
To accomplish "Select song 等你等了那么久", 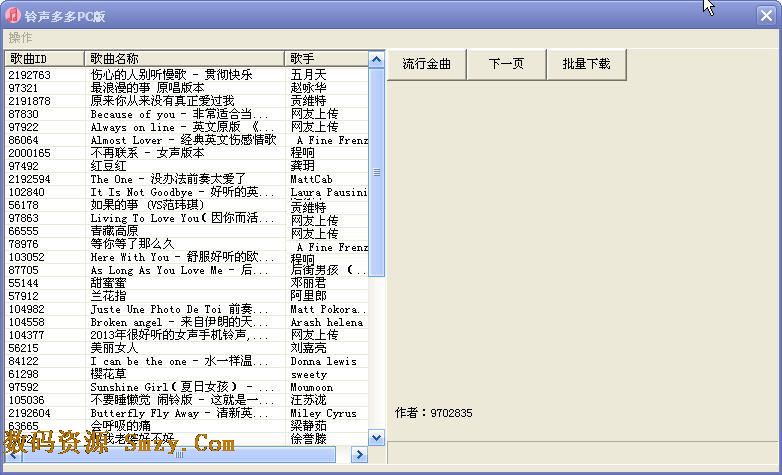I will pos(132,244).
